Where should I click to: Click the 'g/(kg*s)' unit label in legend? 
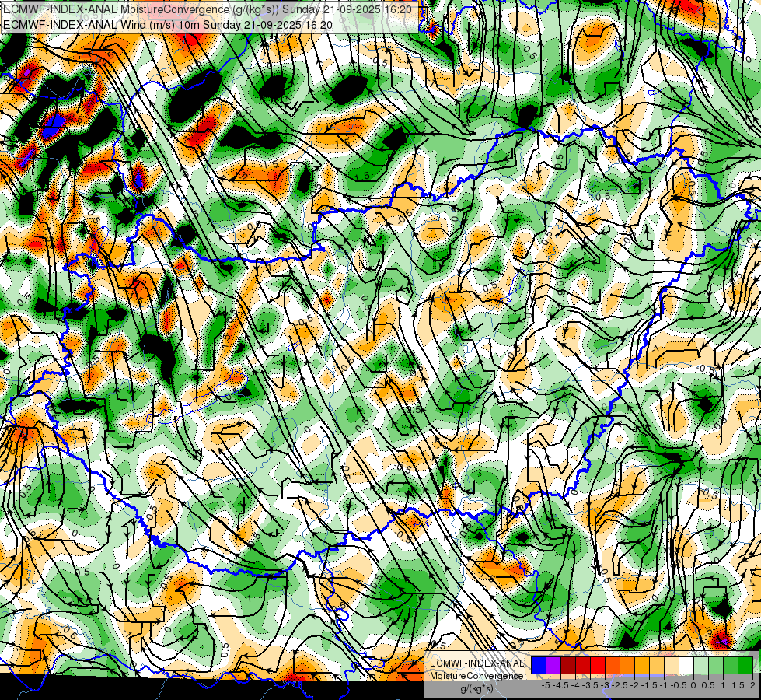coord(476,689)
